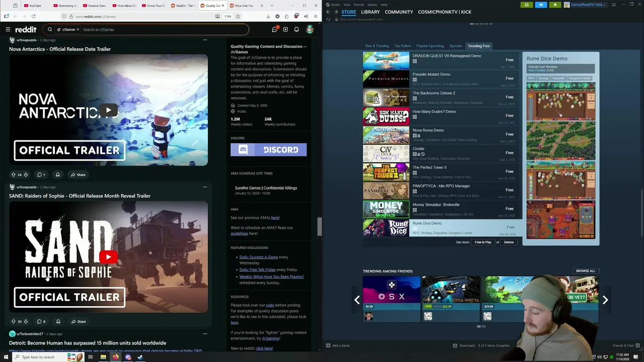Screen dimensions: 644x362
Task: Open Daily: Free Talk Friday link
Action: [x=258, y=269]
